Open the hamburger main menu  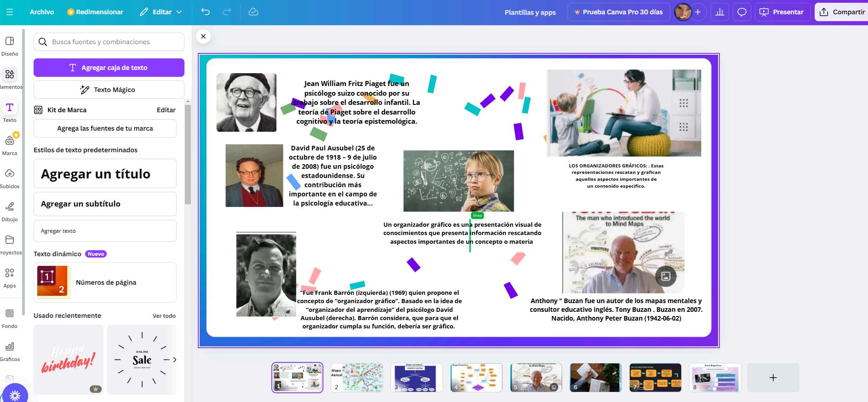10,12
